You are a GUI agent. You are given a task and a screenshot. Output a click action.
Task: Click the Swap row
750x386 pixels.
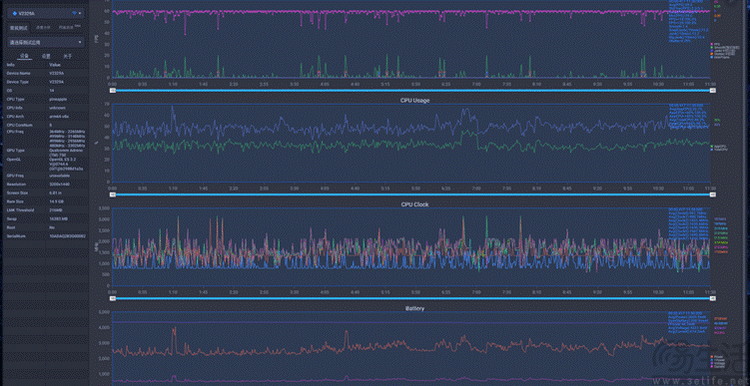point(46,218)
